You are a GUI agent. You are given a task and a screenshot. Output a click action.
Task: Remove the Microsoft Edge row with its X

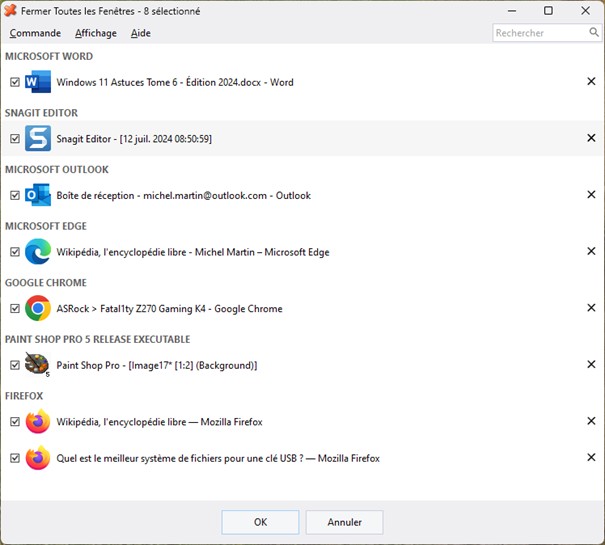(x=591, y=252)
